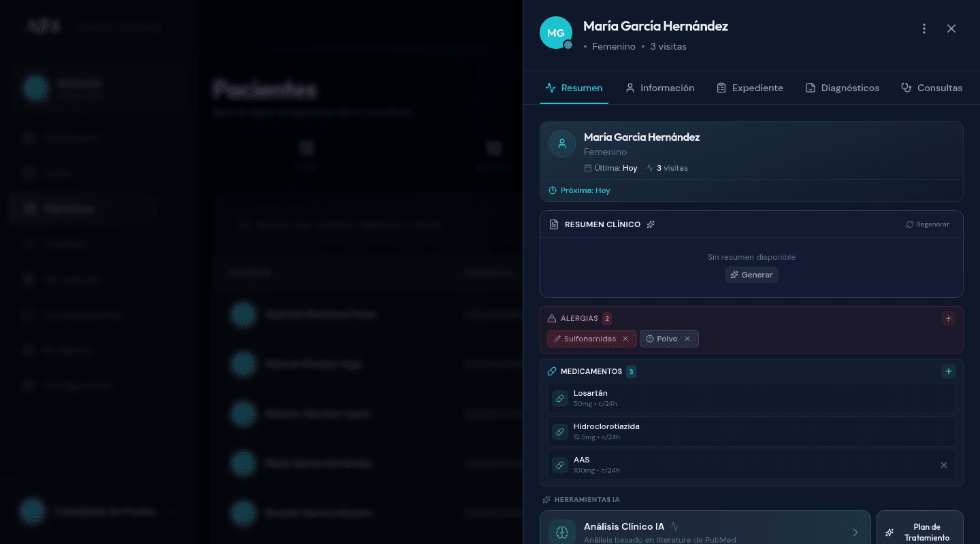The width and height of the screenshot is (980, 544).
Task: Open the Plan de Tratamiento tool
Action: 920,532
